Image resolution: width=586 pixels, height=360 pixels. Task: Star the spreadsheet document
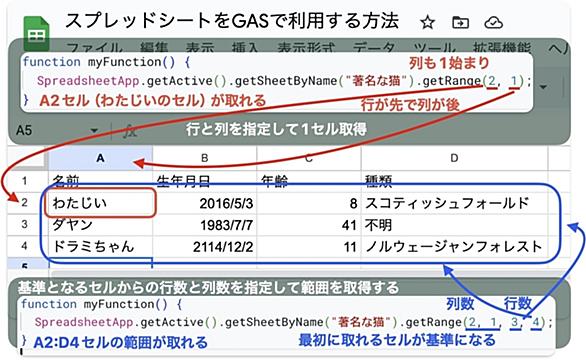click(x=428, y=22)
